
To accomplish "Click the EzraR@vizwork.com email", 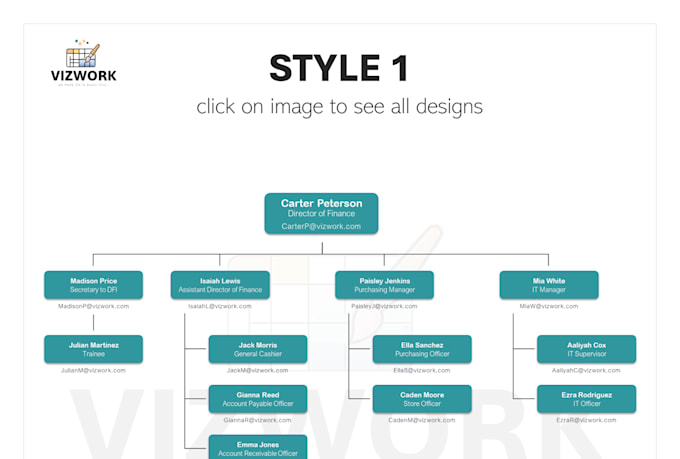I will (586, 420).
